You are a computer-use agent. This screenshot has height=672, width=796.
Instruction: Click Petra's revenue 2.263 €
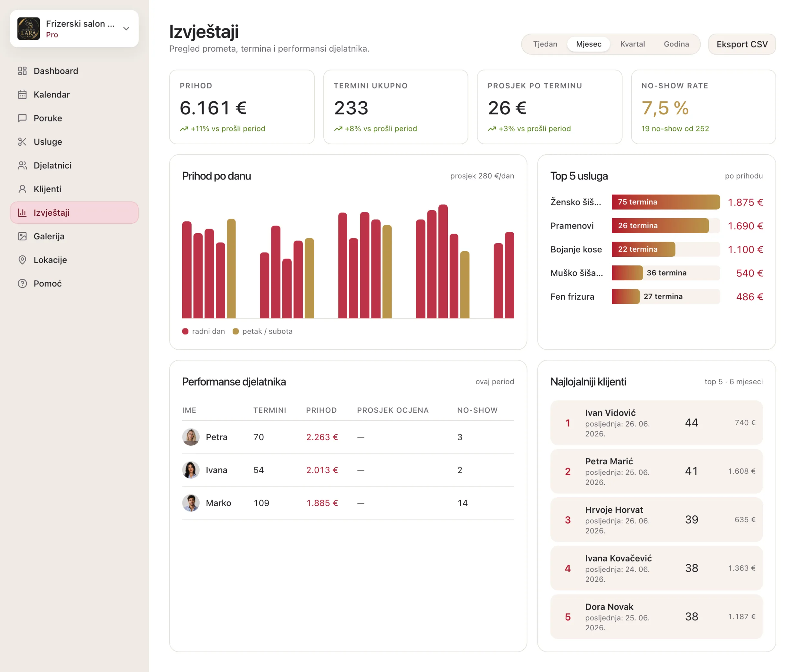pos(322,437)
